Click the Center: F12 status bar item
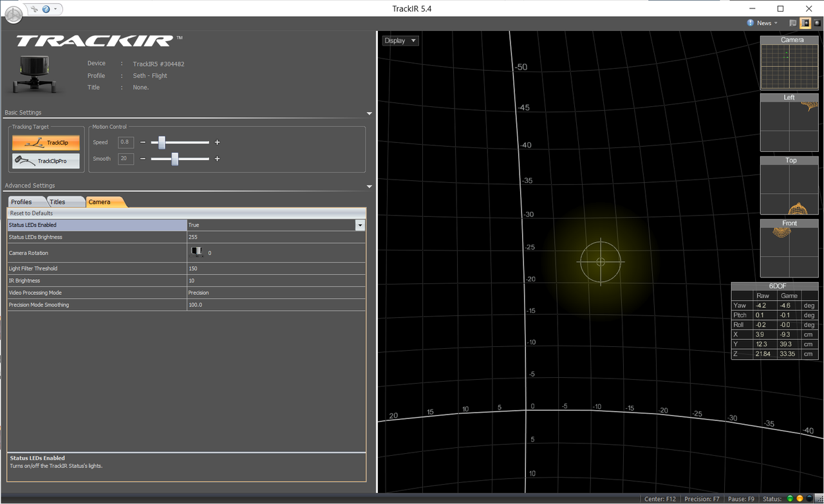Image resolution: width=824 pixels, height=504 pixels. (x=659, y=499)
